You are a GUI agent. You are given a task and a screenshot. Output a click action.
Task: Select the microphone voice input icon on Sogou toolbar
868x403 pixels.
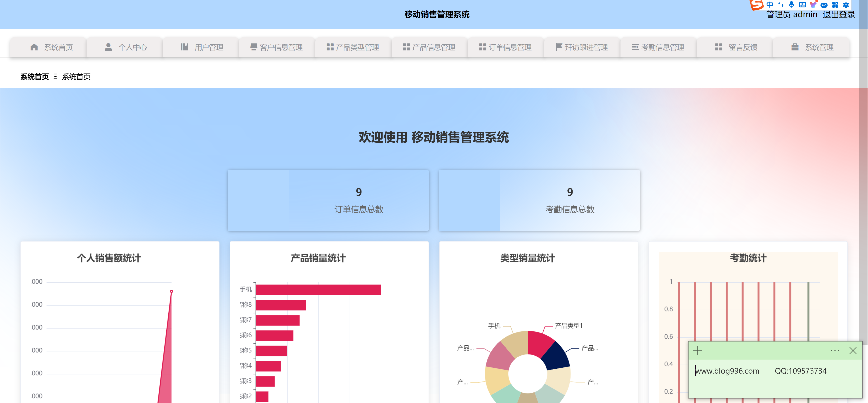(x=791, y=4)
